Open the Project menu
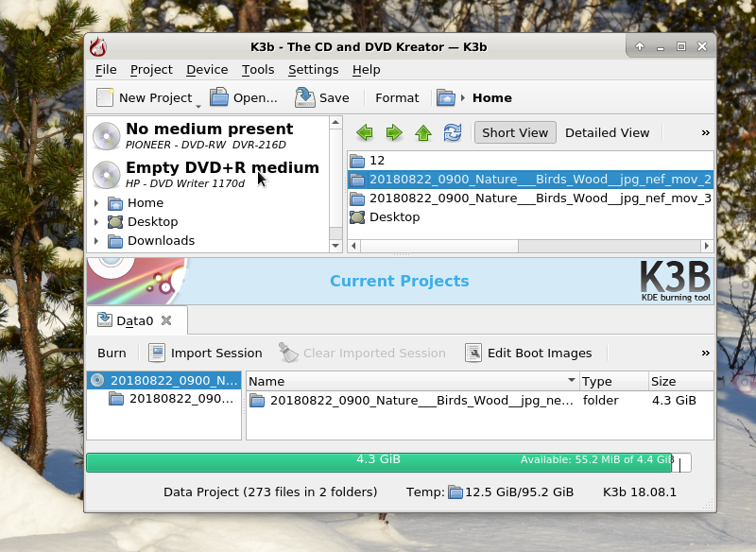 [x=151, y=70]
